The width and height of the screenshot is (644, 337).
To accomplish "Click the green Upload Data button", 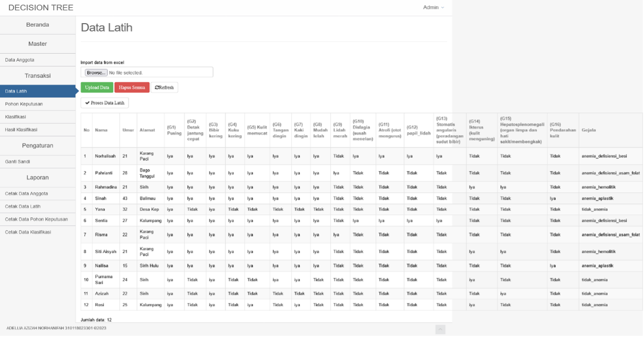I will pos(97,87).
